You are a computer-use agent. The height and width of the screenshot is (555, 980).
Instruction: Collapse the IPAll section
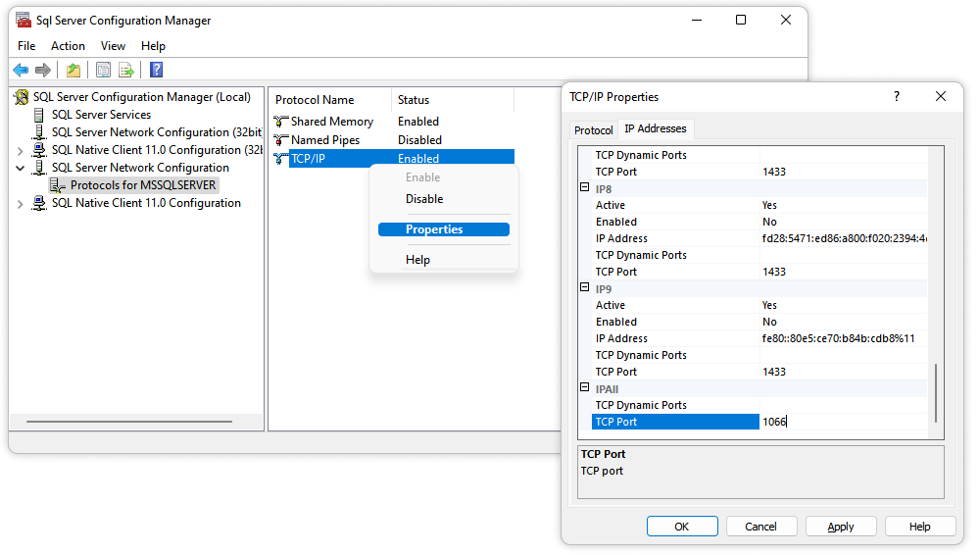click(584, 387)
